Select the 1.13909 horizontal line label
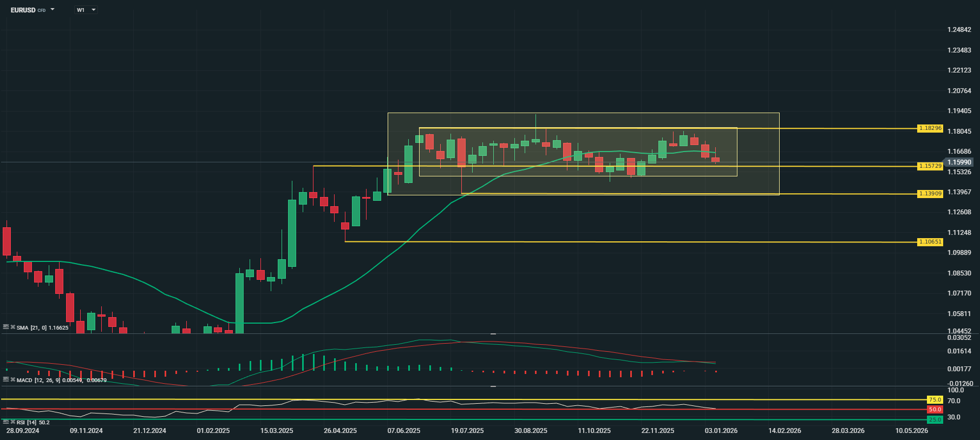The image size is (980, 440). click(x=930, y=194)
